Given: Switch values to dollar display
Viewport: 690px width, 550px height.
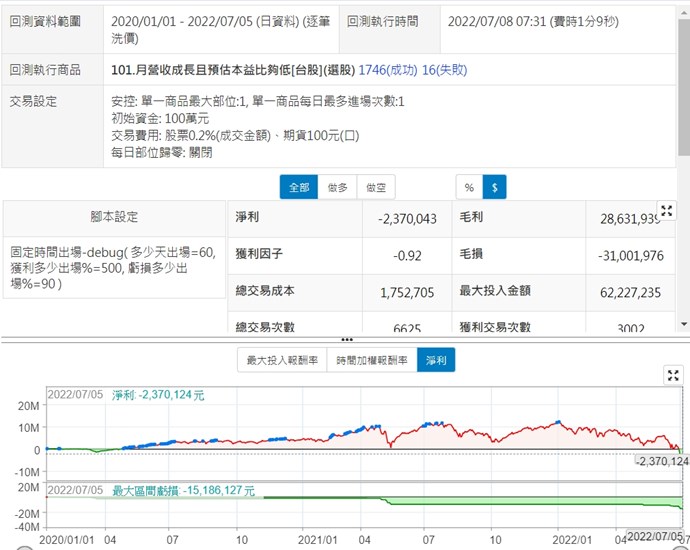Looking at the screenshot, I should pos(495,187).
